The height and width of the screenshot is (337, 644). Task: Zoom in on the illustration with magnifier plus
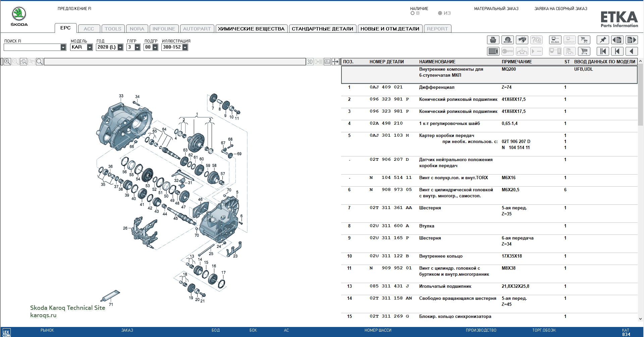[7, 62]
